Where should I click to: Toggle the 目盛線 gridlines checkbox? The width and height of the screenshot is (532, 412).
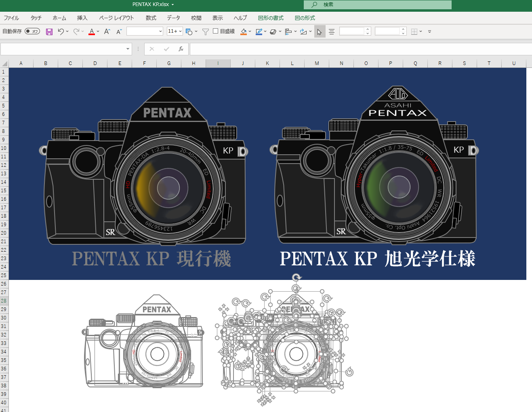(x=216, y=31)
